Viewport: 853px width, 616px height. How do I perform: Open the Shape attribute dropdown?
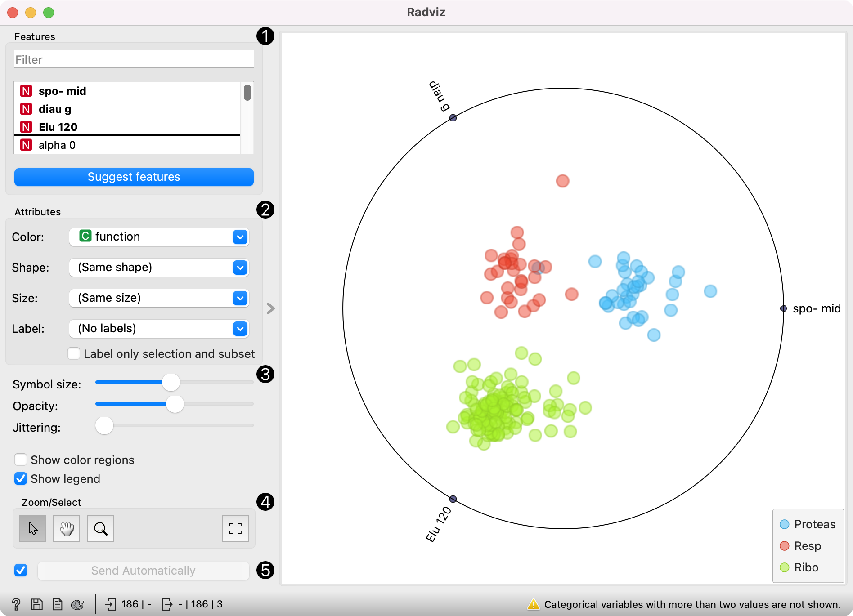[159, 268]
